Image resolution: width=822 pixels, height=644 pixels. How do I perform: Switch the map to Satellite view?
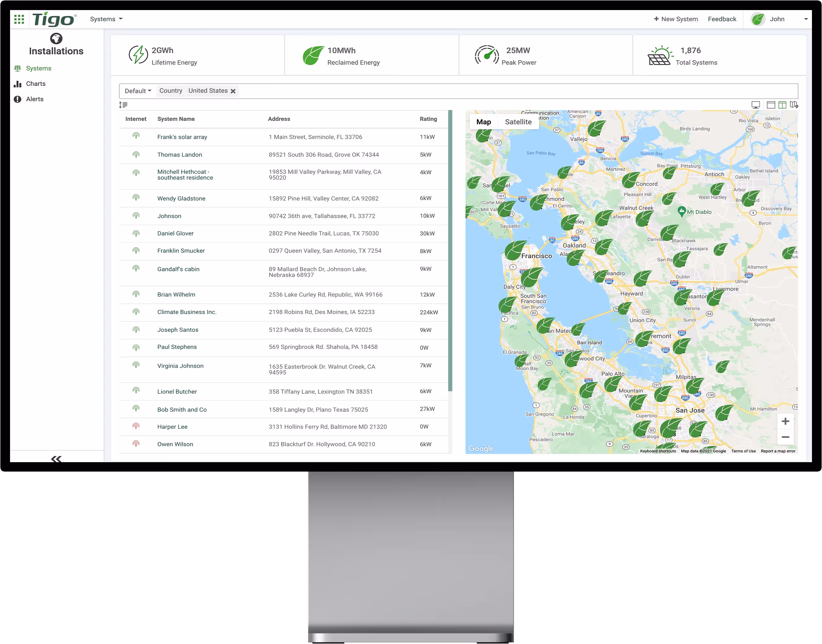[518, 122]
